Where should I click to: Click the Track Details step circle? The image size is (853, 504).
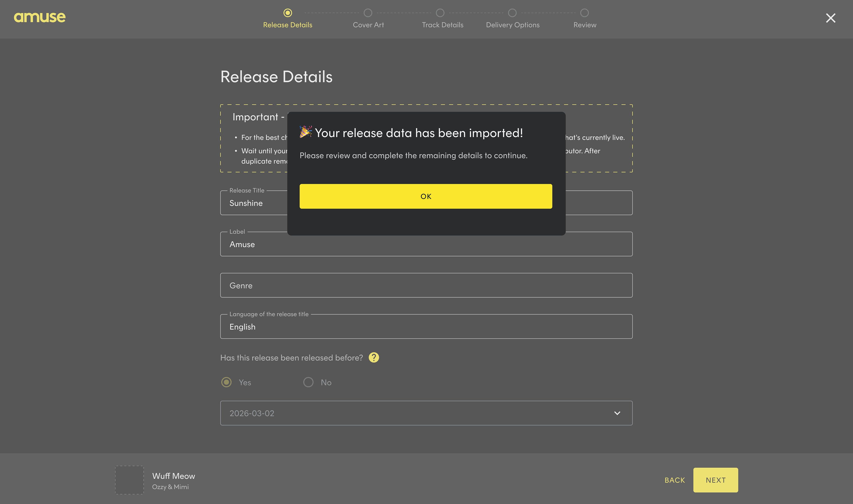tap(440, 13)
